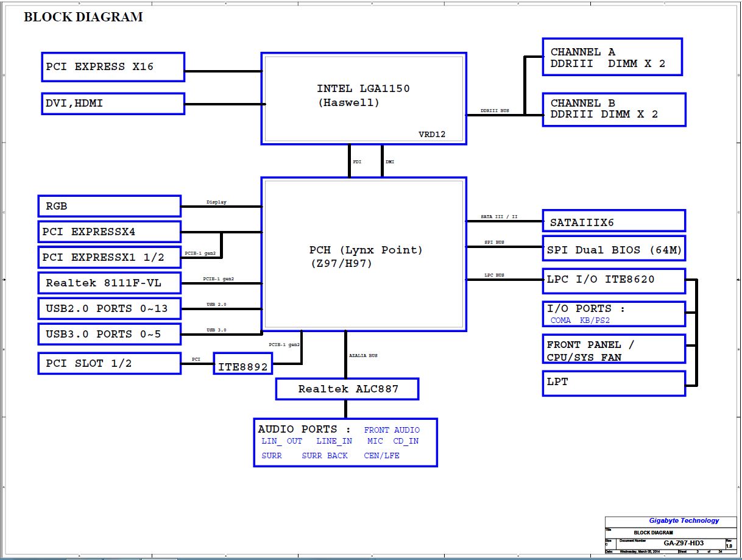Click the Gigabyte Technology title block text
Viewport: 742px width, 560px height.
(684, 520)
